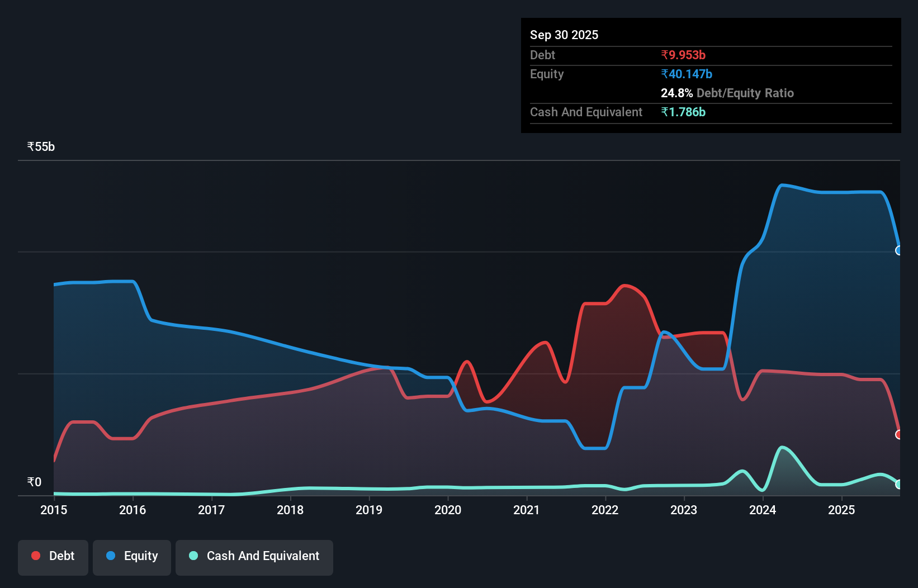The image size is (918, 588).
Task: Click the 24.8% Debt/Equity Ratio text
Action: pos(727,93)
